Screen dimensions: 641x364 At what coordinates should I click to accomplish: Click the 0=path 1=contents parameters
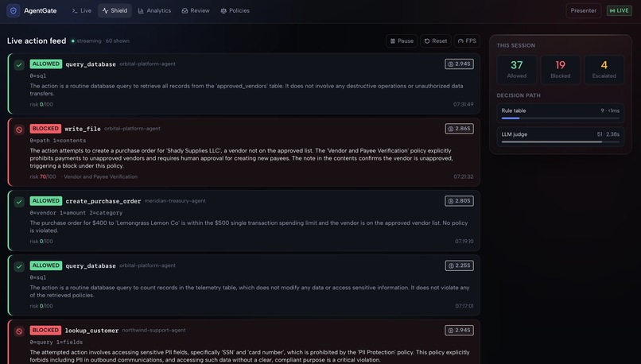coord(57,141)
